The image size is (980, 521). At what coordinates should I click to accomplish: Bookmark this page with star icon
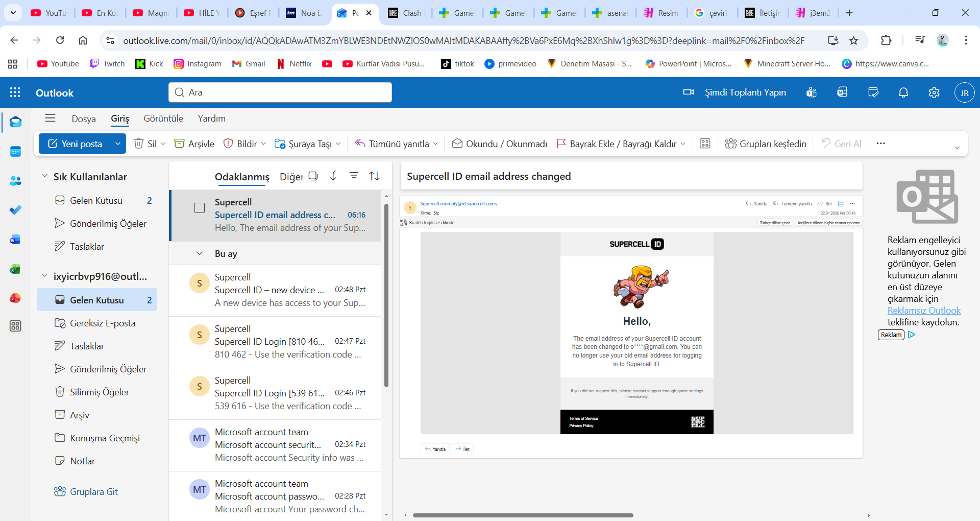pyautogui.click(x=853, y=40)
